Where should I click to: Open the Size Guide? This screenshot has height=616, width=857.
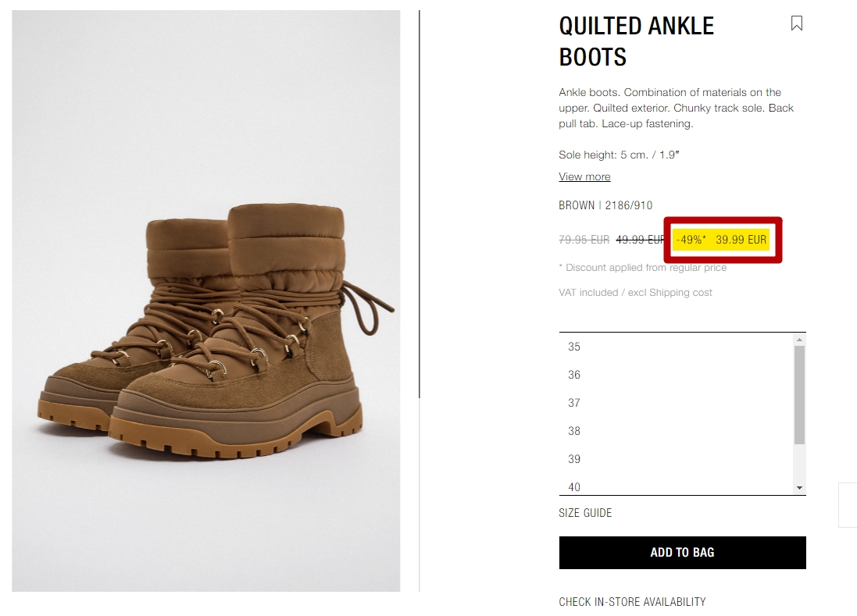(585, 513)
